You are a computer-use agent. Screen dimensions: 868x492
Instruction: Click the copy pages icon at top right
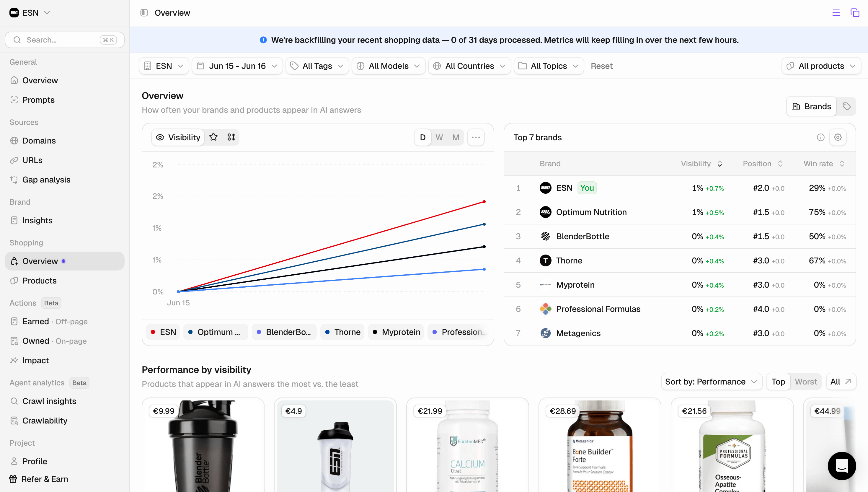(855, 13)
